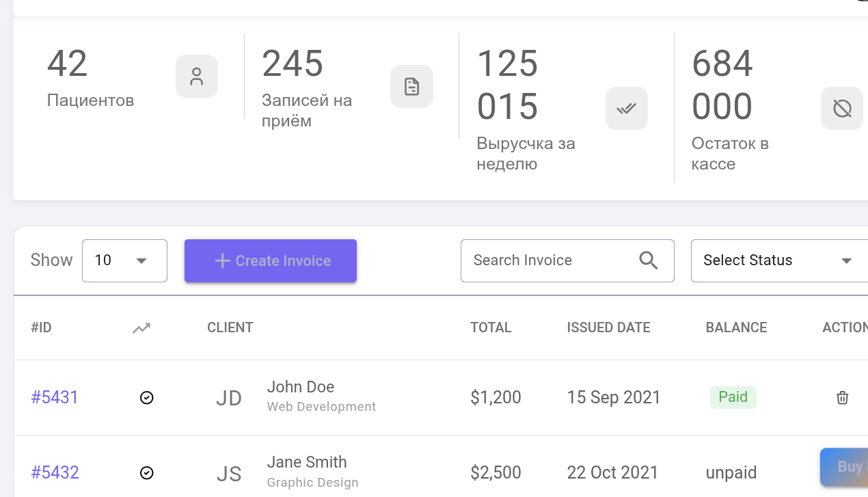Open invoice link #5432
Screen dimensions: 868x497
(55, 472)
